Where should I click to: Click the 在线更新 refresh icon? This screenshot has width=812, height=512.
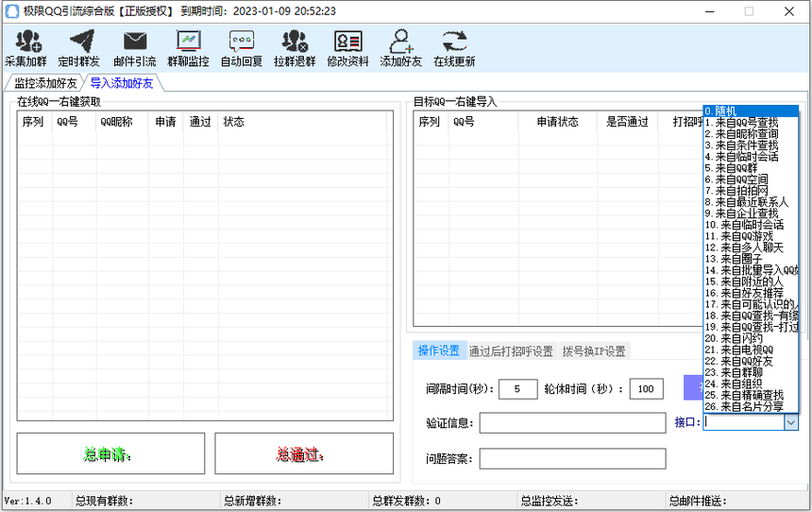(454, 42)
